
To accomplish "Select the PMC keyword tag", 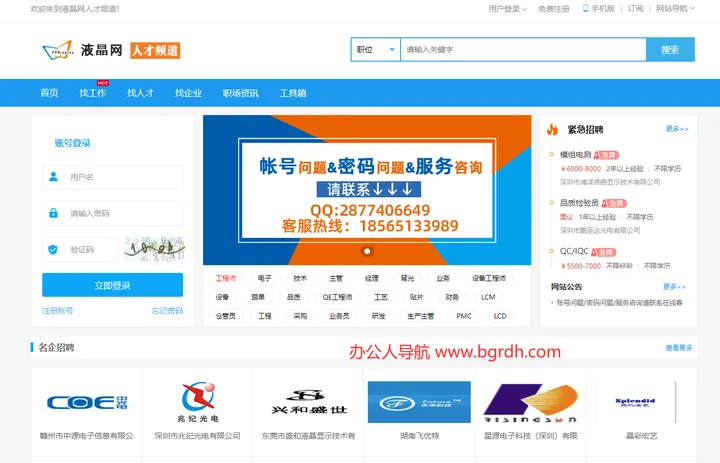I will click(x=464, y=316).
